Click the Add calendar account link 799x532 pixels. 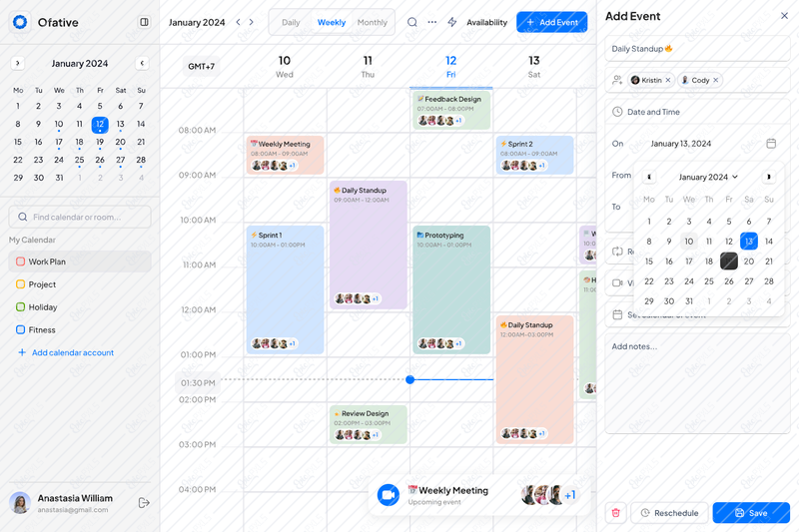[66, 352]
